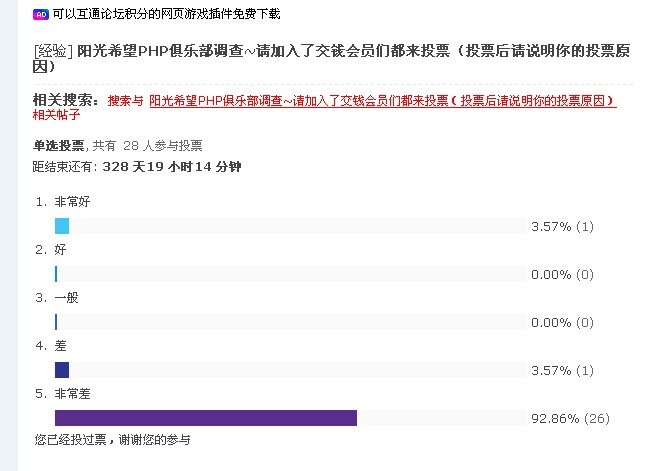This screenshot has width=662, height=471.
Task: Click the 相关帖子 red link text
Action: [x=57, y=115]
